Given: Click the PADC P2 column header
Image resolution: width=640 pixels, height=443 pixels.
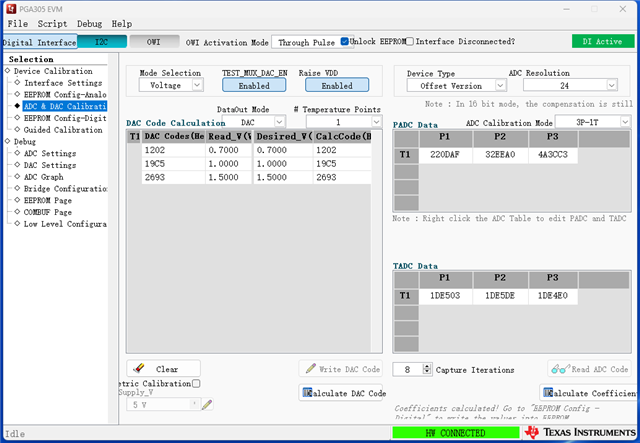Looking at the screenshot, I should point(500,137).
